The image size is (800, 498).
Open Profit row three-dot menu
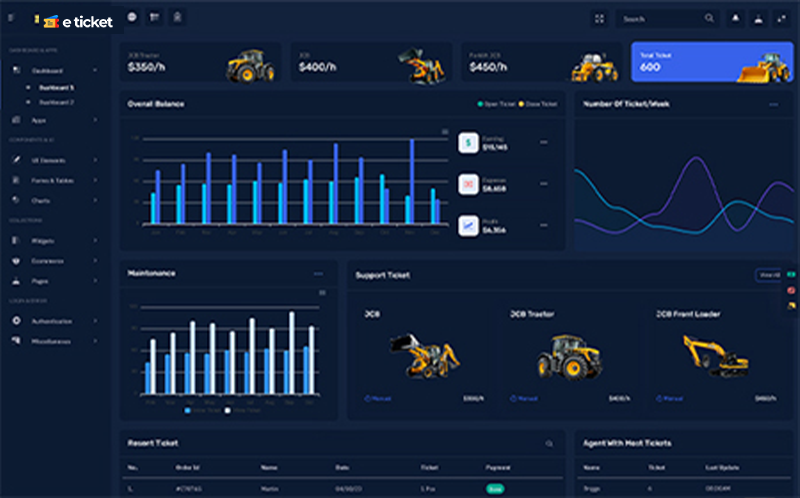coord(543,225)
